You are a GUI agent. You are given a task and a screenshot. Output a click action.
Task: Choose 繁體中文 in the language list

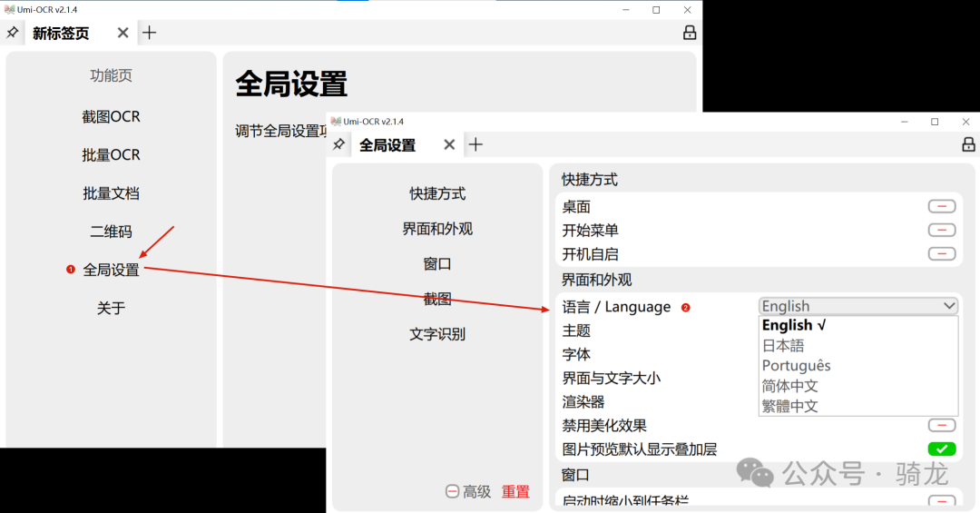(x=858, y=406)
